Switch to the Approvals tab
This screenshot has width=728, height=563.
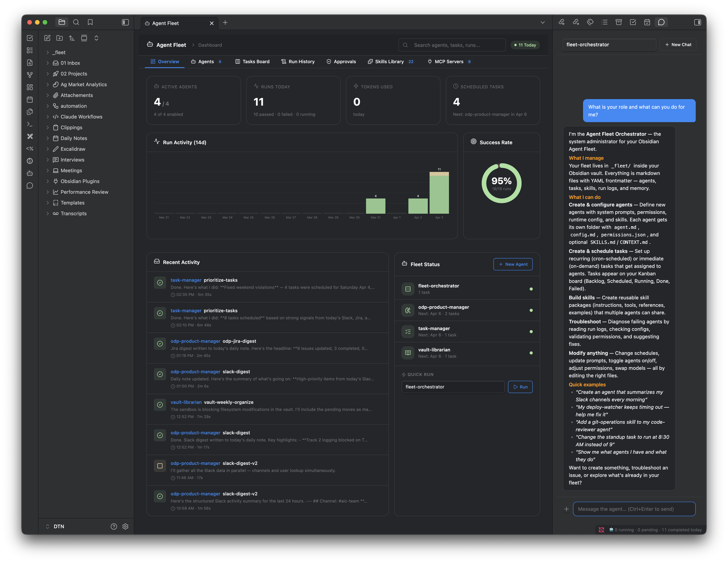pos(341,62)
